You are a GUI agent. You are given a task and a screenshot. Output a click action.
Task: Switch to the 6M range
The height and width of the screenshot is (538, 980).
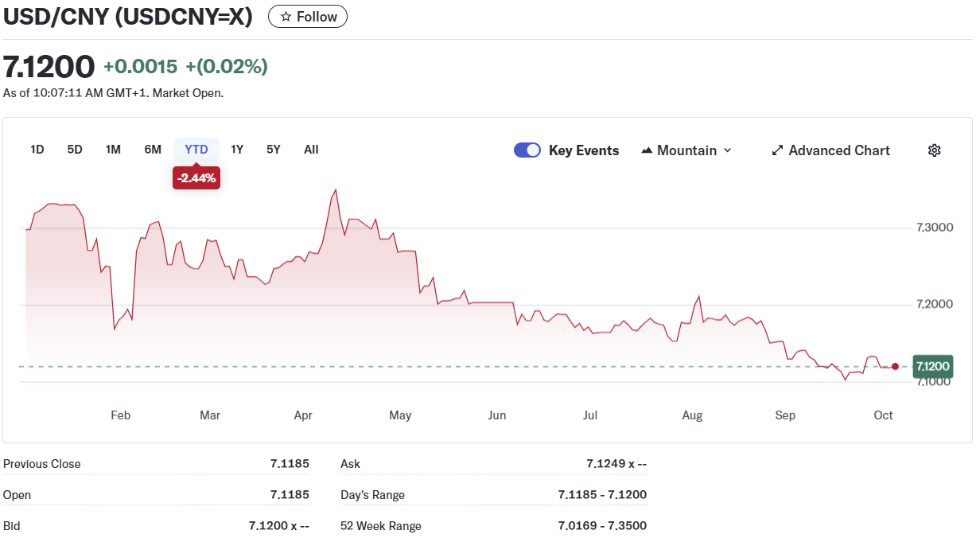coord(153,150)
